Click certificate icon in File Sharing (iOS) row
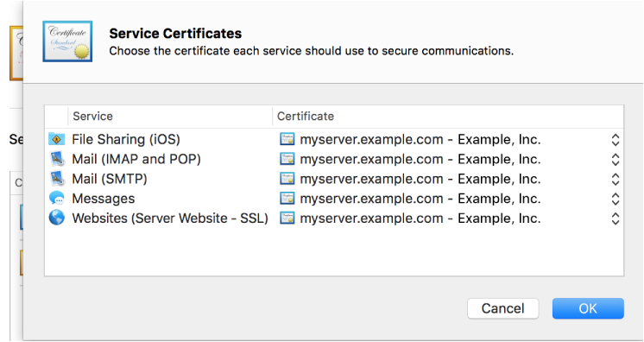Screen dimensions: 644x342 coord(287,139)
